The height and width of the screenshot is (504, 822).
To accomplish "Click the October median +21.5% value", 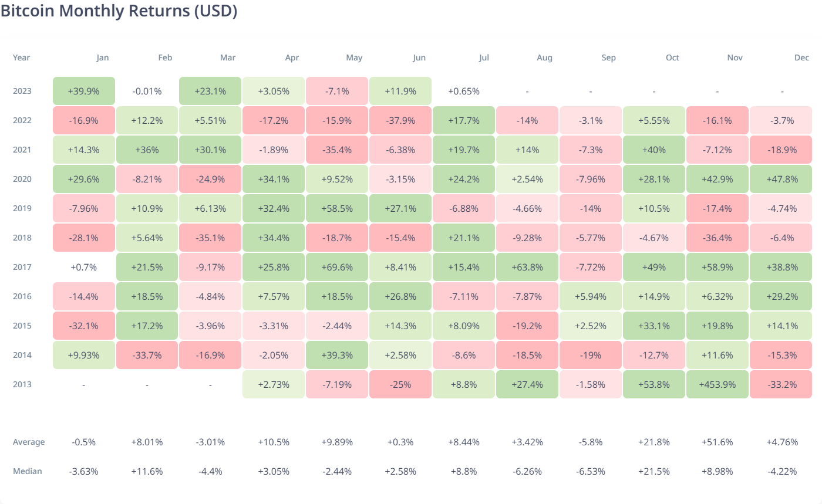I will pyautogui.click(x=653, y=471).
